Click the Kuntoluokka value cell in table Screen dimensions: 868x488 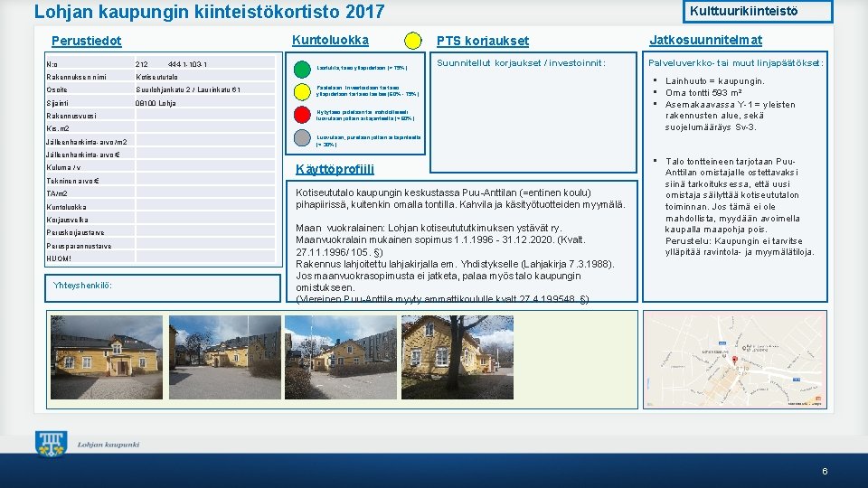coord(205,207)
